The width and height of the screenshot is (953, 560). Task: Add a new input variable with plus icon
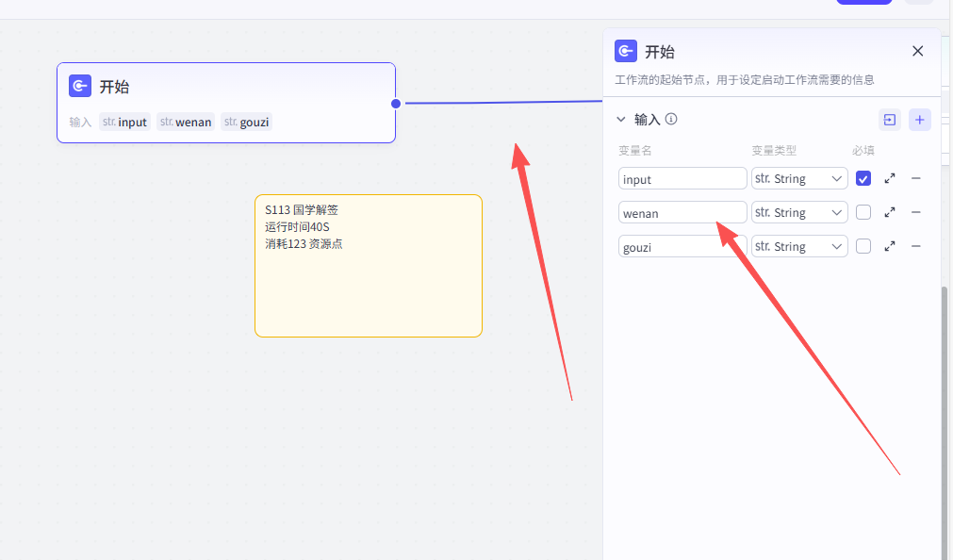pyautogui.click(x=919, y=120)
